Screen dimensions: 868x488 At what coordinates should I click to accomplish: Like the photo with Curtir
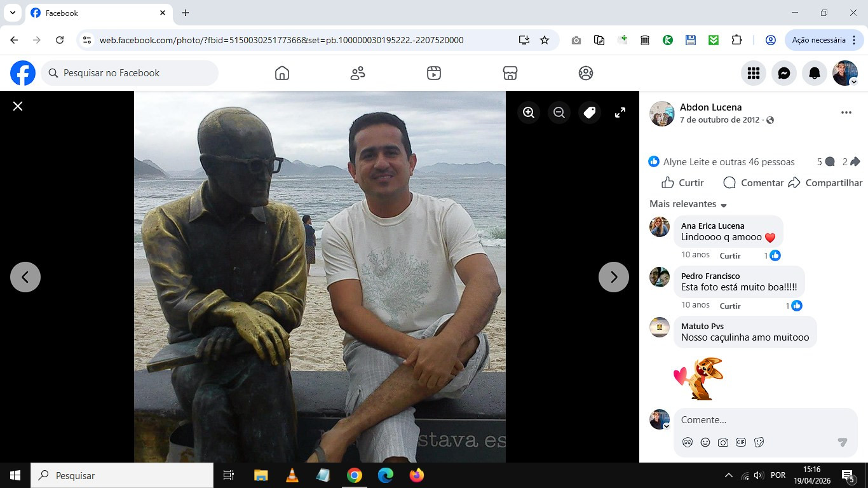click(x=683, y=183)
